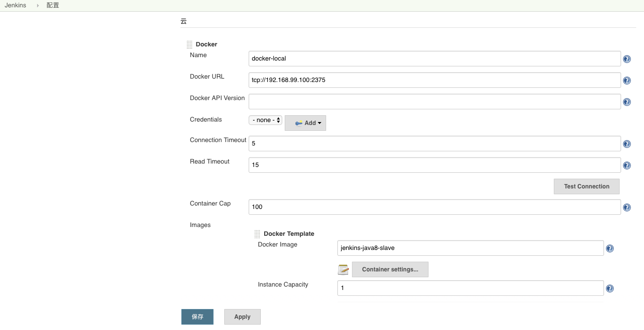
Task: Click help icon beside Docker URL field
Action: 627,81
